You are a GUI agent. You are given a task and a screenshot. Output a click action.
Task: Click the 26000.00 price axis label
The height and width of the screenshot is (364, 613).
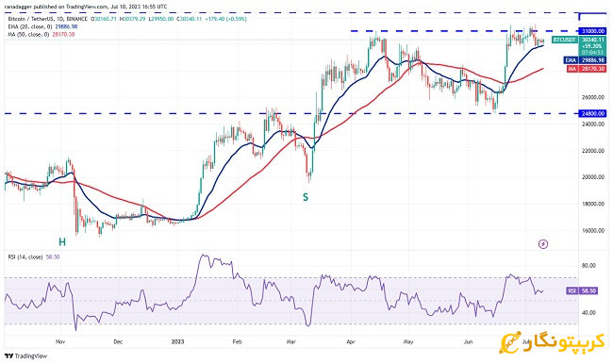(x=593, y=97)
